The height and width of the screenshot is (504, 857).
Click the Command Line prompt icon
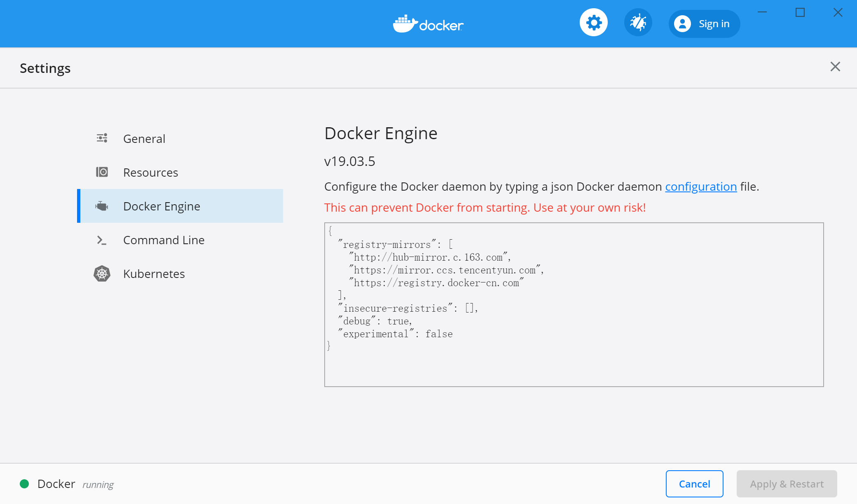coord(102,240)
